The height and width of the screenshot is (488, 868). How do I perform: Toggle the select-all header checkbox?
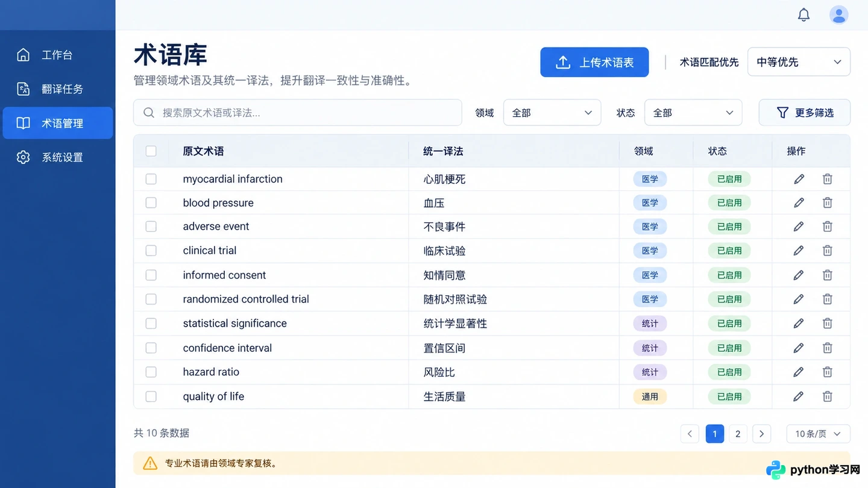[151, 151]
